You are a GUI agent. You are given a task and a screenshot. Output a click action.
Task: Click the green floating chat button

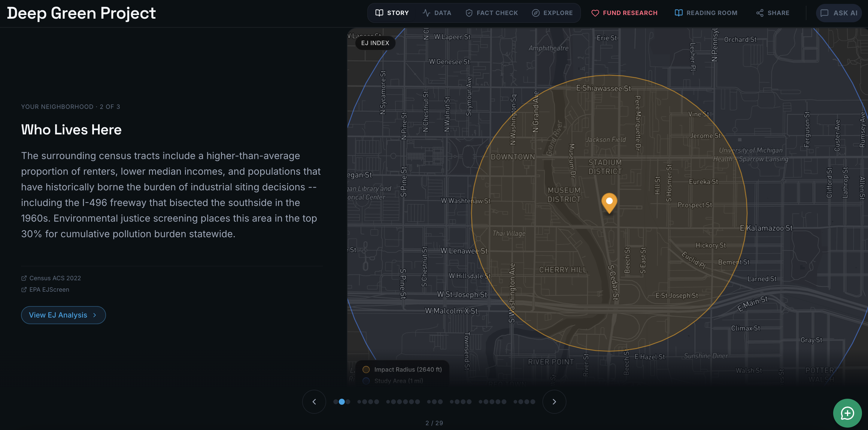848,413
